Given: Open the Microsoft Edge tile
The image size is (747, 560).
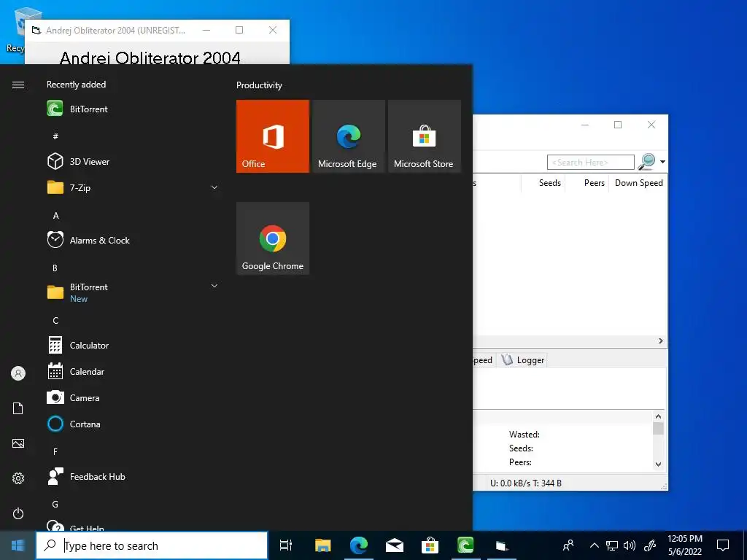Looking at the screenshot, I should (x=348, y=136).
